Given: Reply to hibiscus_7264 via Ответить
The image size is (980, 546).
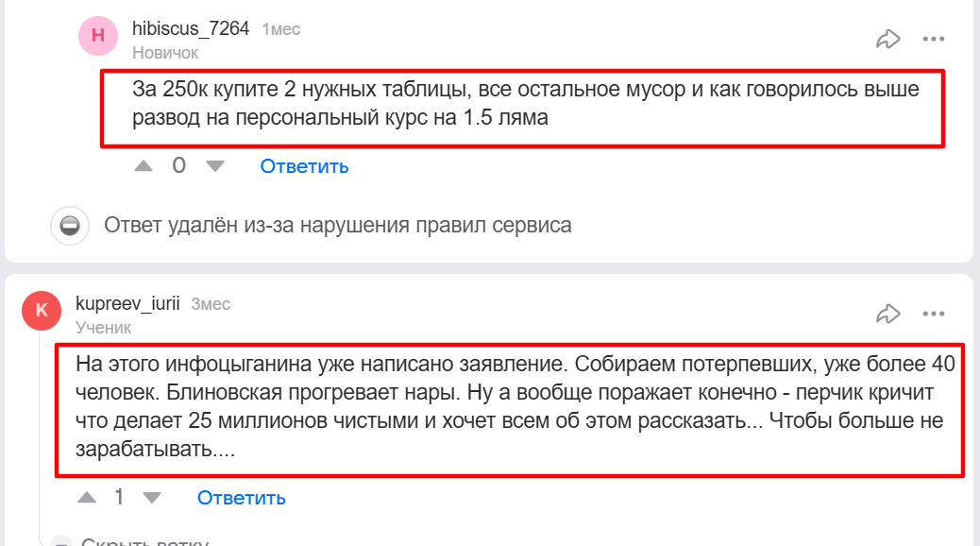Looking at the screenshot, I should coord(304,167).
